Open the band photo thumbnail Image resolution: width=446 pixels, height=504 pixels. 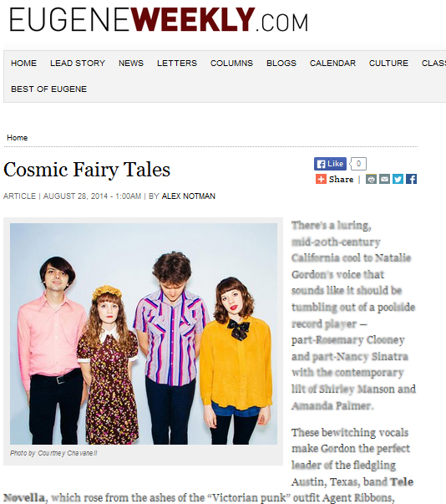click(x=144, y=333)
